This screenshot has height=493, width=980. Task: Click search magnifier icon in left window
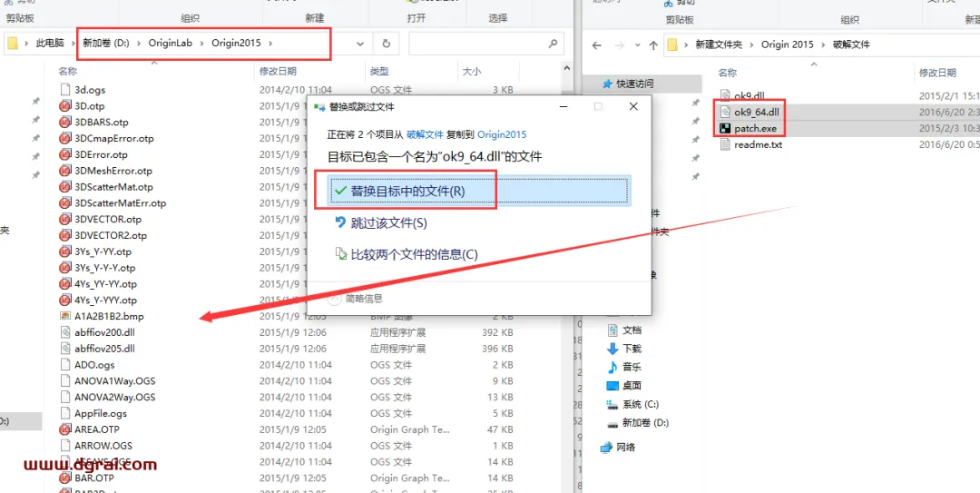pos(553,44)
